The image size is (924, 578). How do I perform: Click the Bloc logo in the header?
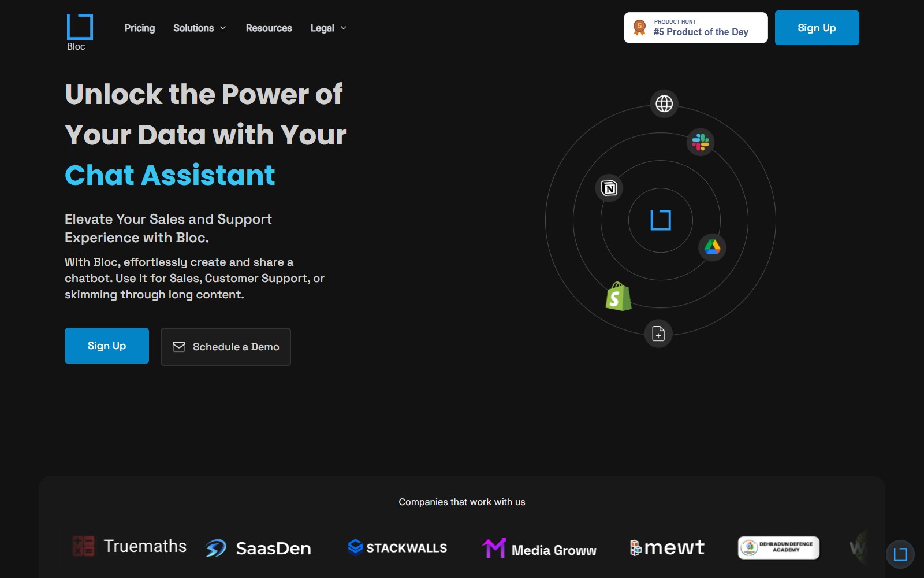point(80,32)
